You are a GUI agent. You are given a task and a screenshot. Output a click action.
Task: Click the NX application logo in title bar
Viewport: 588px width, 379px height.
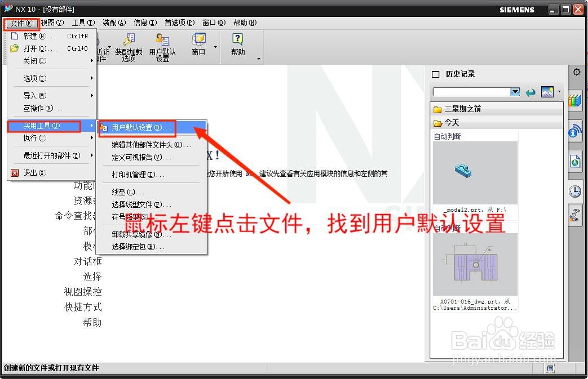coord(8,8)
